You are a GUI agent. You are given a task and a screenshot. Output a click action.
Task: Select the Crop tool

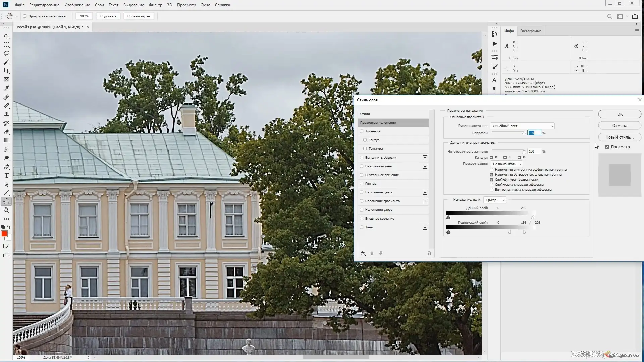6,71
